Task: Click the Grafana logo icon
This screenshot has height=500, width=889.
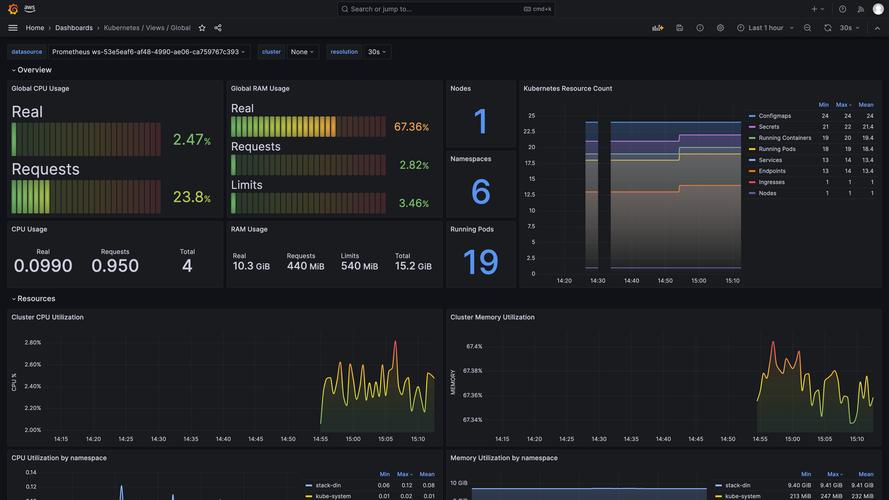Action: 12,9
